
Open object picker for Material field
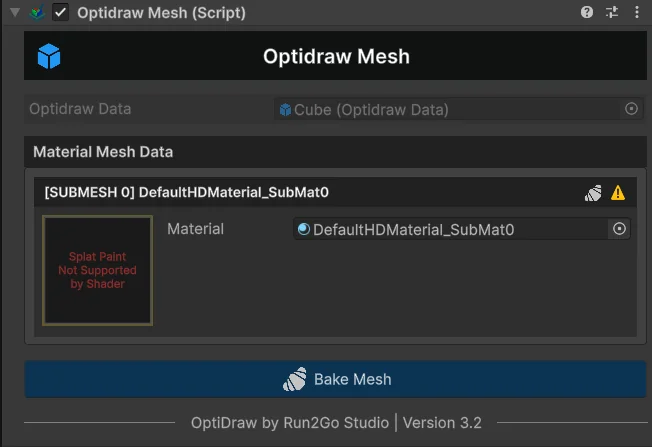(x=619, y=229)
